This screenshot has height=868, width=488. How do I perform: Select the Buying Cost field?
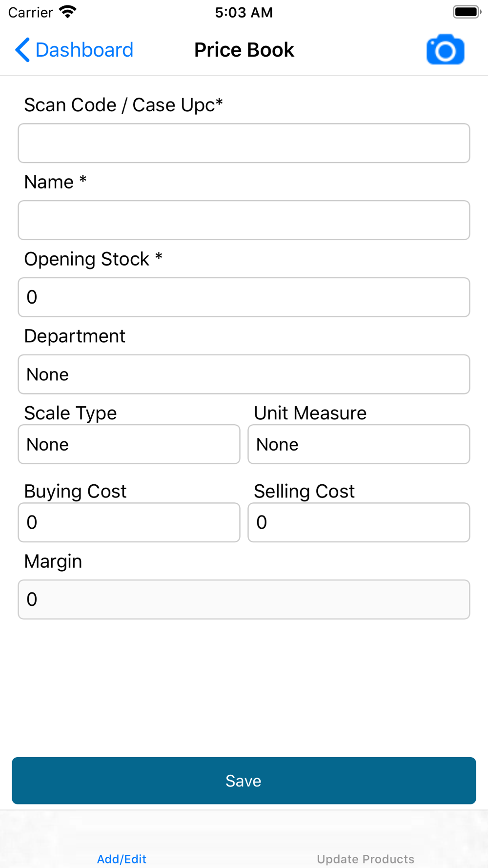[x=129, y=522]
